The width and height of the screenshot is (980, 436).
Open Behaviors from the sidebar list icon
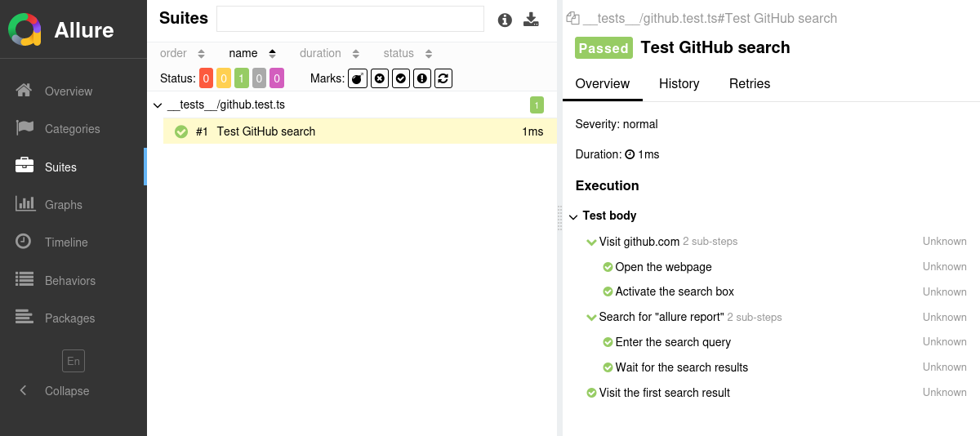tap(24, 280)
